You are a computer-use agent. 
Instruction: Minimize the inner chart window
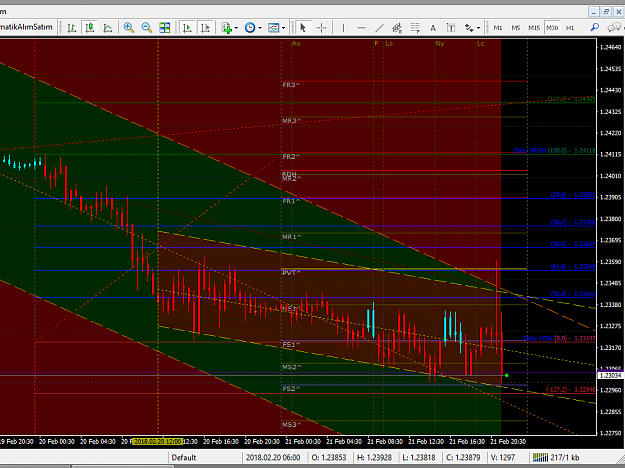coord(594,12)
